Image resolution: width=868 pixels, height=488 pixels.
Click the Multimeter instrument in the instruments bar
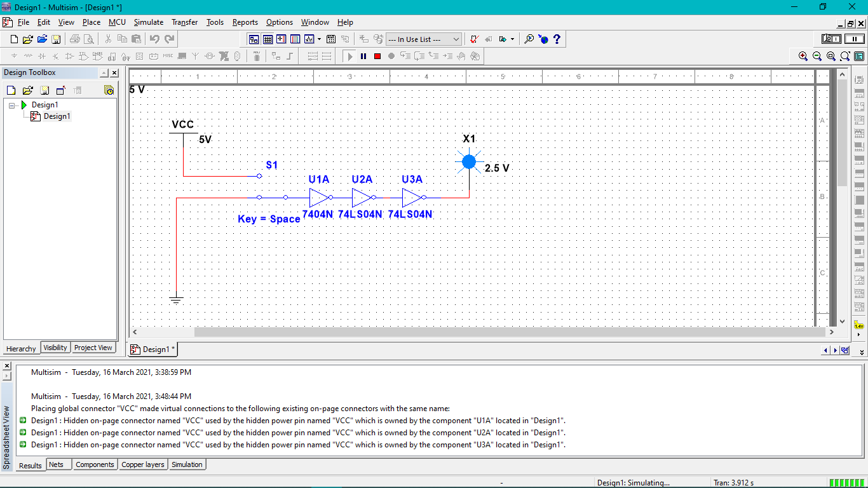coord(859,79)
